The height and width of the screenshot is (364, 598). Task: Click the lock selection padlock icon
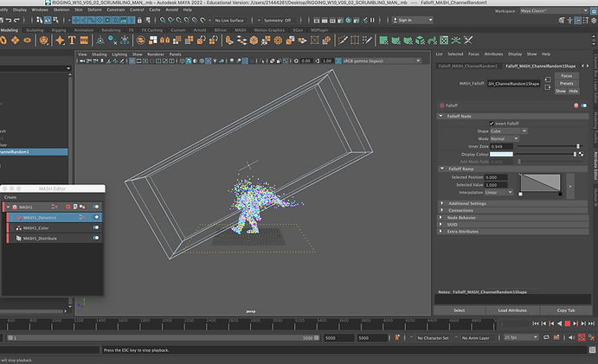pos(139,20)
